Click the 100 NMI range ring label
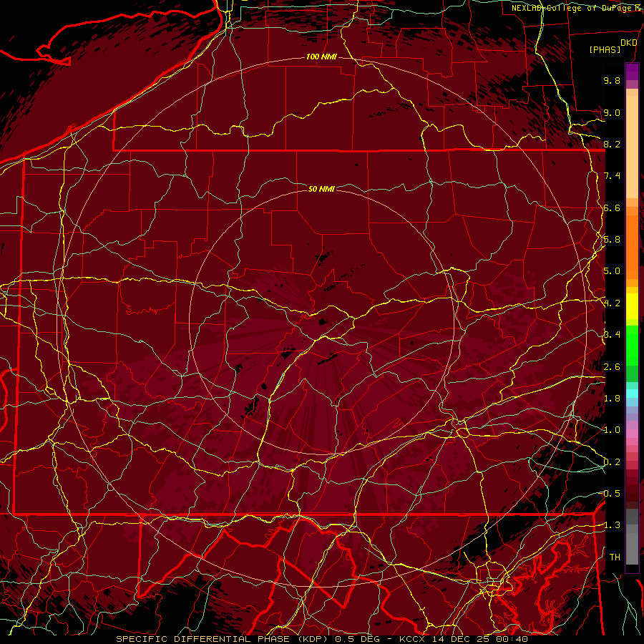Screen dimensions: 644x644 point(321,57)
